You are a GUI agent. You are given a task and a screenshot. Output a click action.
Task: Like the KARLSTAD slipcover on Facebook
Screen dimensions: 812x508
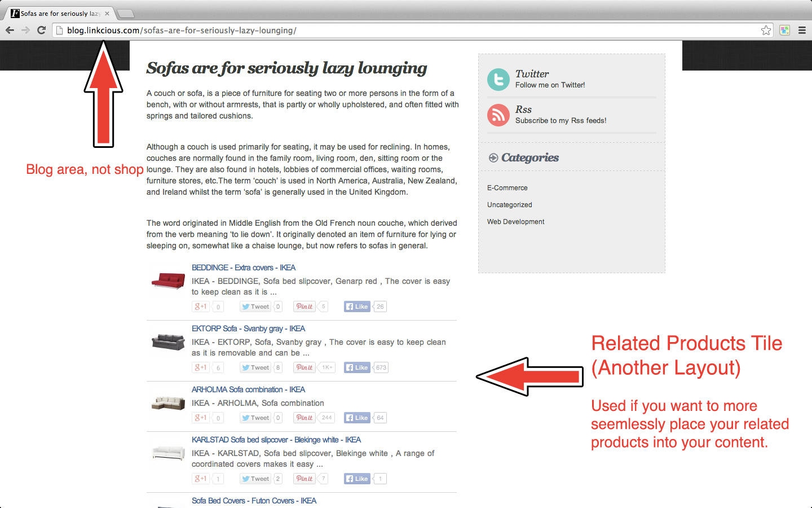tap(358, 479)
